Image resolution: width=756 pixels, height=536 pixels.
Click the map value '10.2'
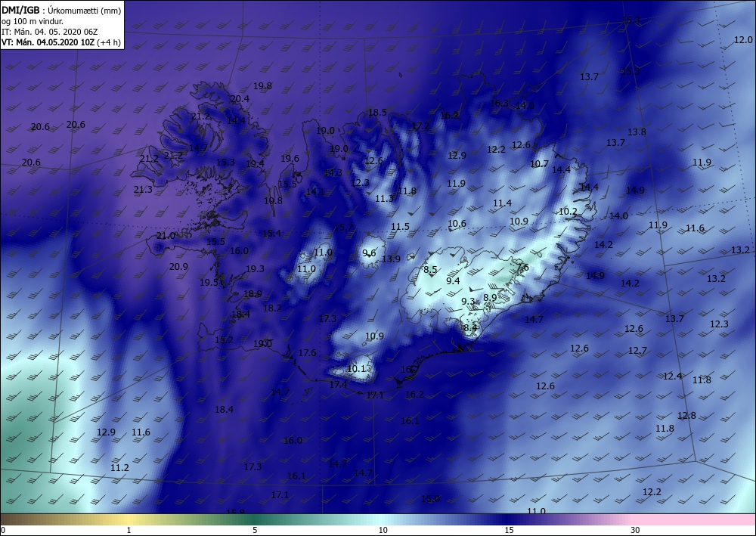click(568, 212)
